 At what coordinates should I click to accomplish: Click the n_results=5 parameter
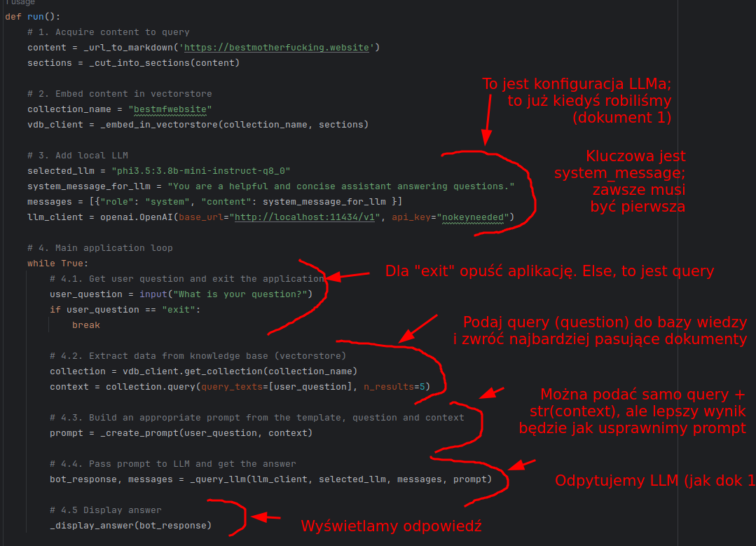pos(396,387)
